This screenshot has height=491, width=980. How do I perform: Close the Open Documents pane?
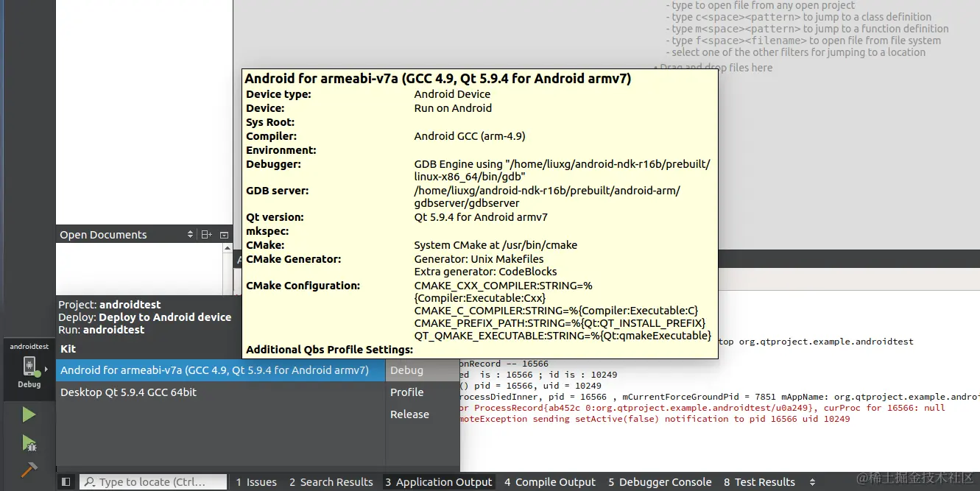pyautogui.click(x=224, y=235)
